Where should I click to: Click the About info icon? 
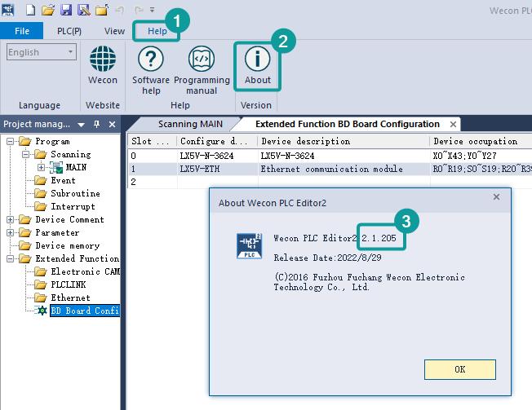point(257,60)
